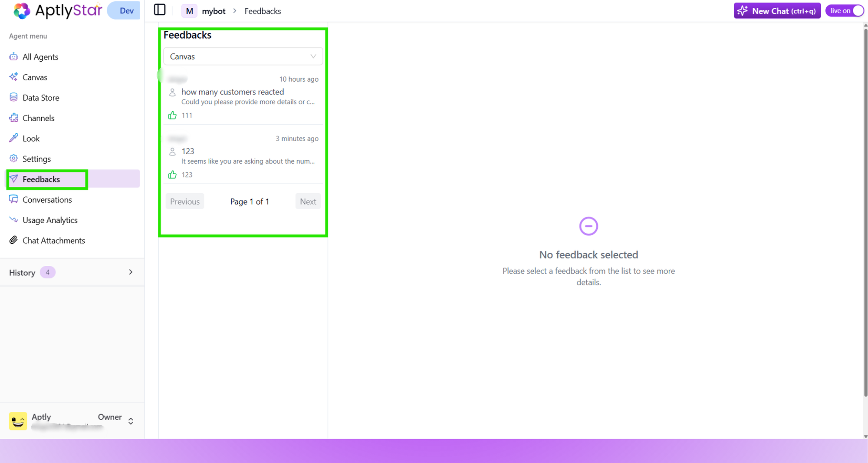Start a New Chat
868x463 pixels.
(777, 10)
